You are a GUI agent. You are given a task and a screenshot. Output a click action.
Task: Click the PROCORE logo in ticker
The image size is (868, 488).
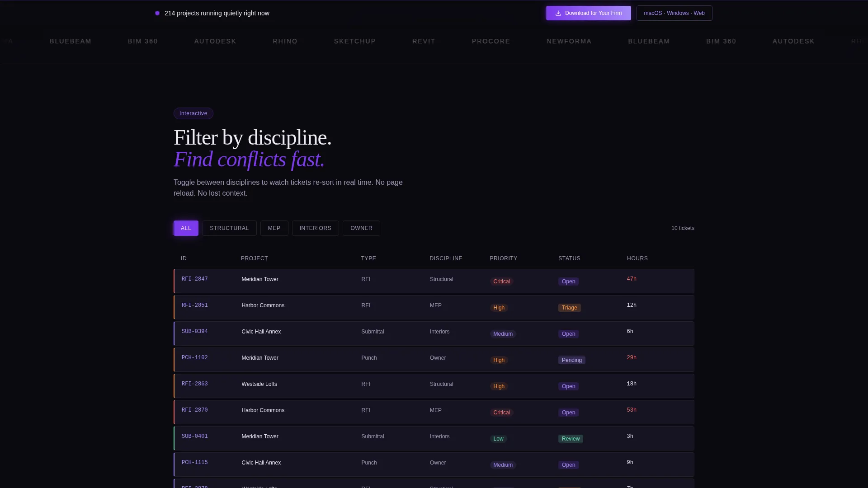491,41
